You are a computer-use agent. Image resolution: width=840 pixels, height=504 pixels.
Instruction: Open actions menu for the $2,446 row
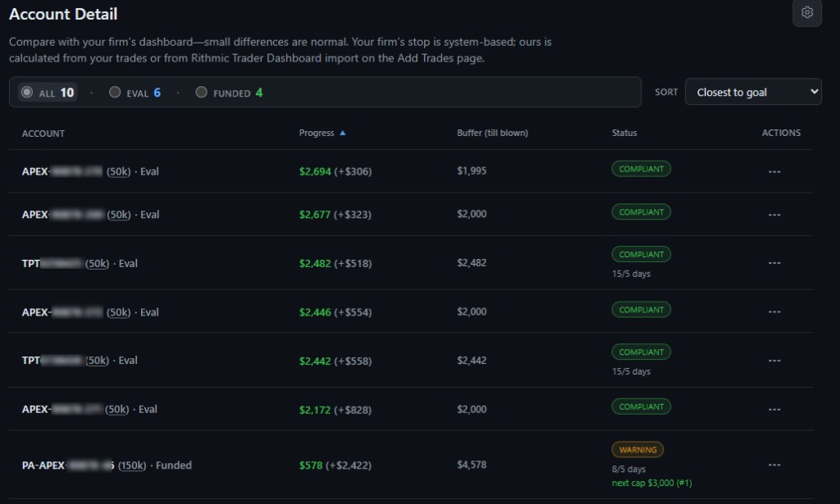[x=774, y=312]
